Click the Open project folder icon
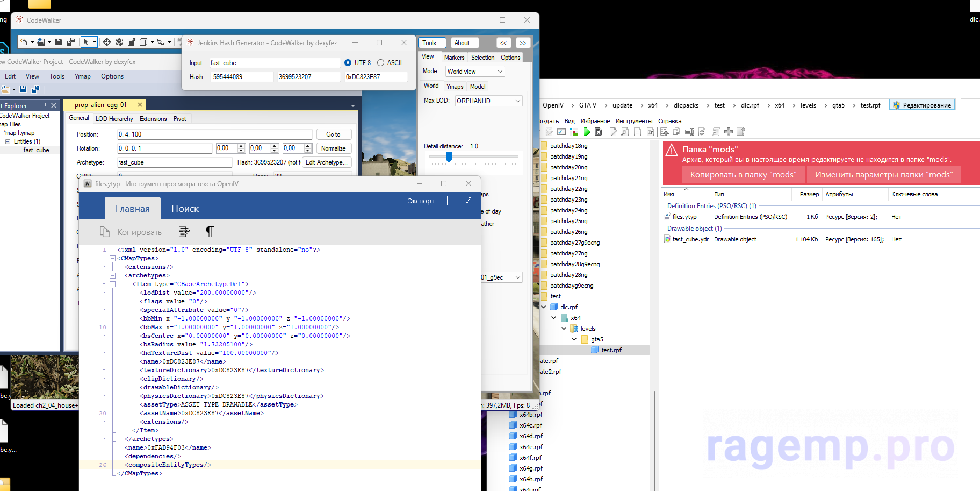The height and width of the screenshot is (491, 980). pyautogui.click(x=5, y=89)
